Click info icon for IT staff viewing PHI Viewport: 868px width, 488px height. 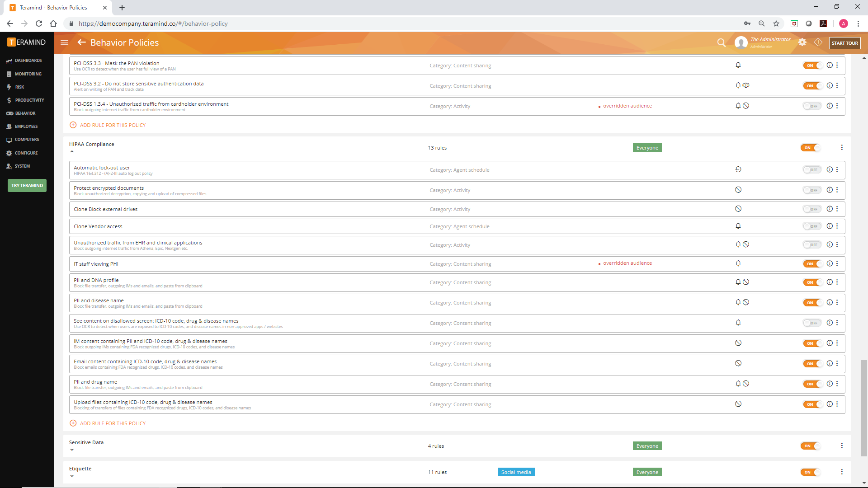point(830,264)
